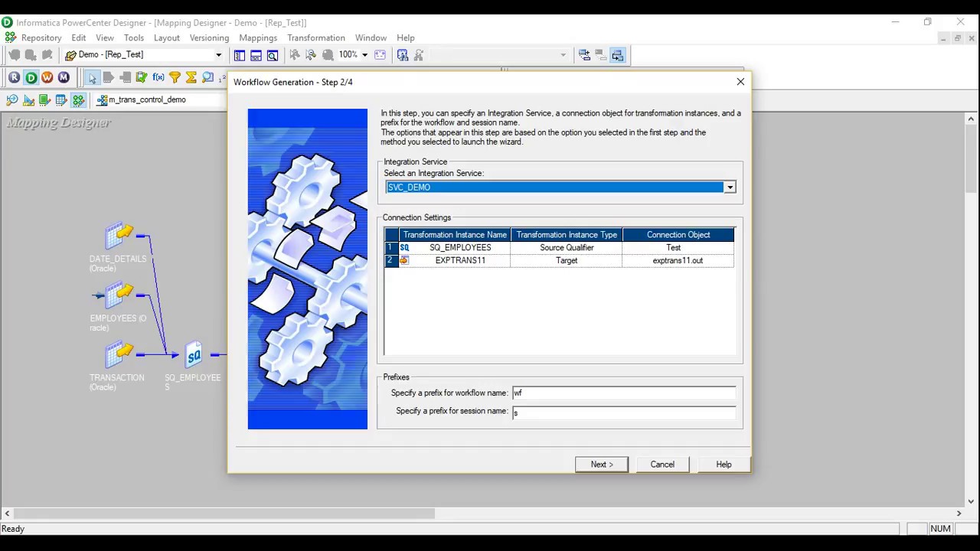Open the Repository menu
The image size is (980, 551).
point(41,37)
